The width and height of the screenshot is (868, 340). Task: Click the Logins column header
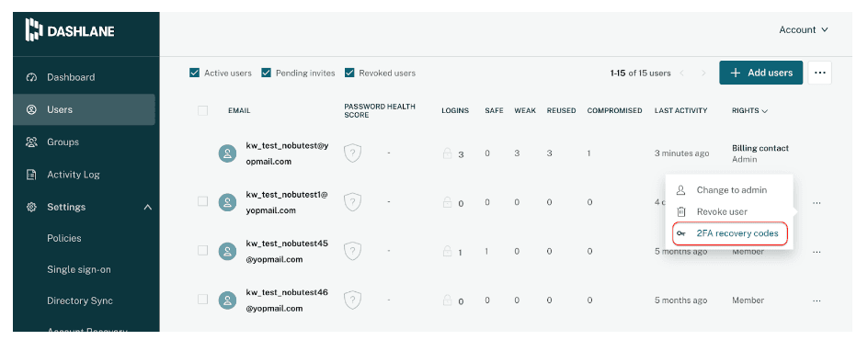click(455, 110)
